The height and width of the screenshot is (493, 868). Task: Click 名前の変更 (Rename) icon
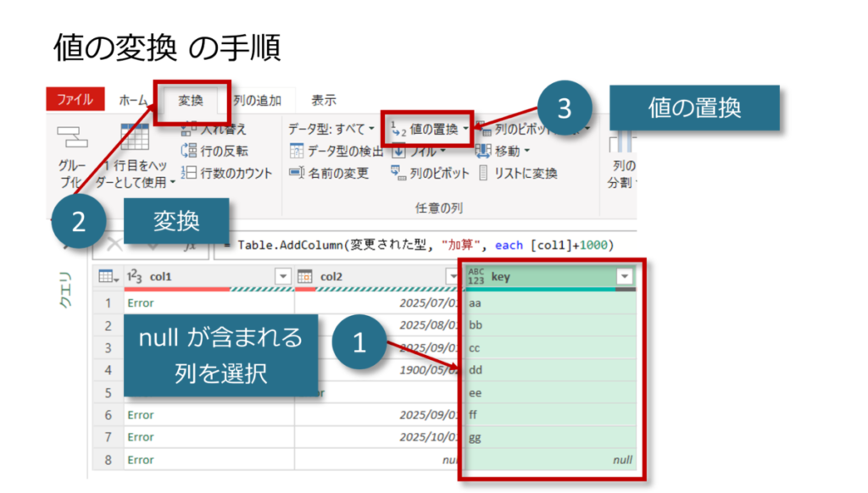297,173
